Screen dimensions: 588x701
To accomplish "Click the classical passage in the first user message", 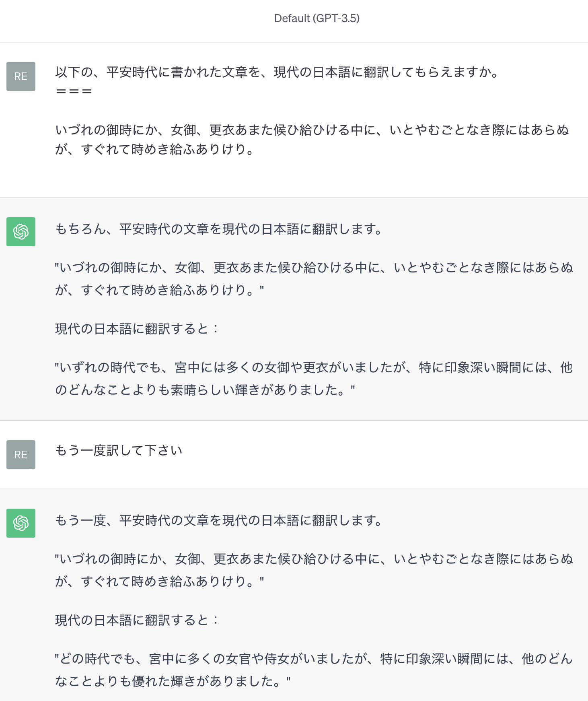I will 312,140.
